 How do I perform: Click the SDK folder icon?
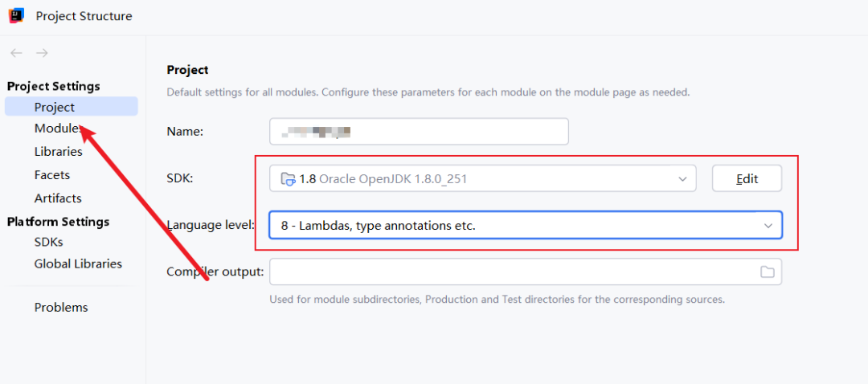[288, 179]
